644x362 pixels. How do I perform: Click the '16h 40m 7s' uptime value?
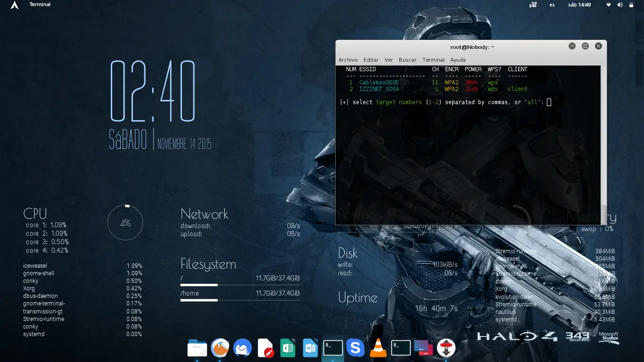(436, 309)
